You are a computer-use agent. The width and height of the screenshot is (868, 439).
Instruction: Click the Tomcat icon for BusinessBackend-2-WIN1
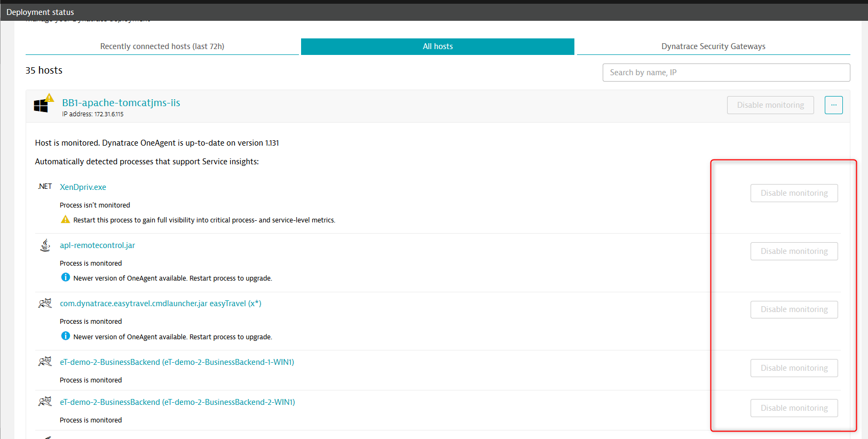click(45, 402)
